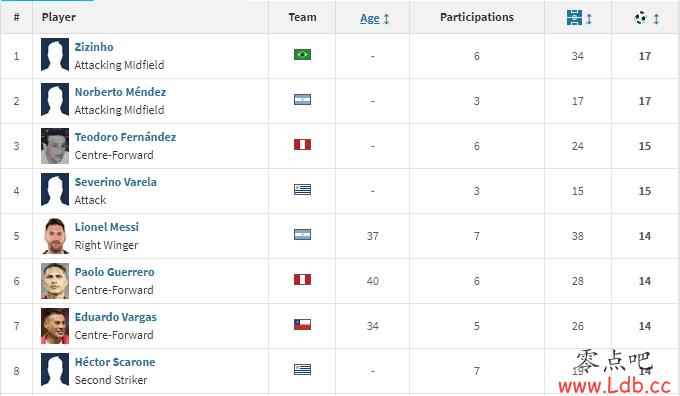This screenshot has height=396, width=680.
Task: Open Paolo Guerrero's profile link
Action: [114, 272]
